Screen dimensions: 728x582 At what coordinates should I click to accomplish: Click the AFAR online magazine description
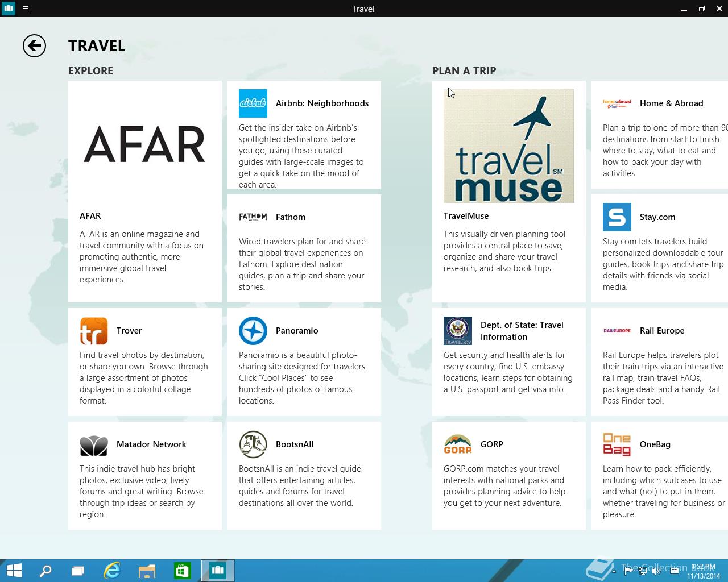pyautogui.click(x=142, y=257)
